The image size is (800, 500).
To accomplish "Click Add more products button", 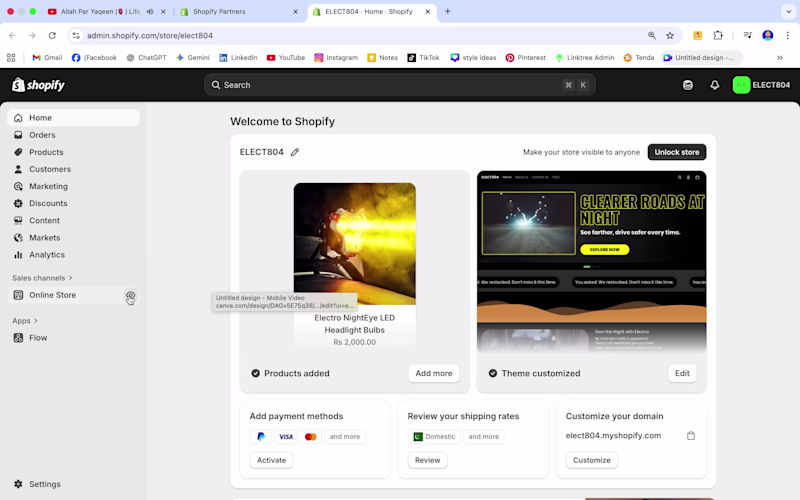I will coord(434,373).
